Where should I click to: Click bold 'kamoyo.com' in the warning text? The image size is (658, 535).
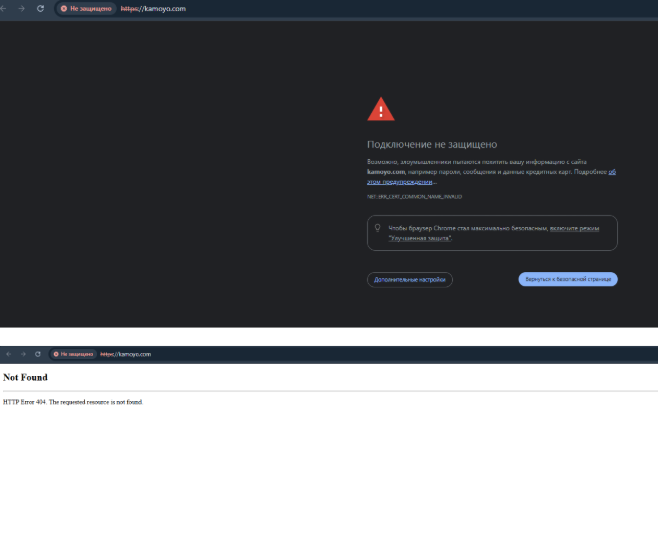click(386, 172)
